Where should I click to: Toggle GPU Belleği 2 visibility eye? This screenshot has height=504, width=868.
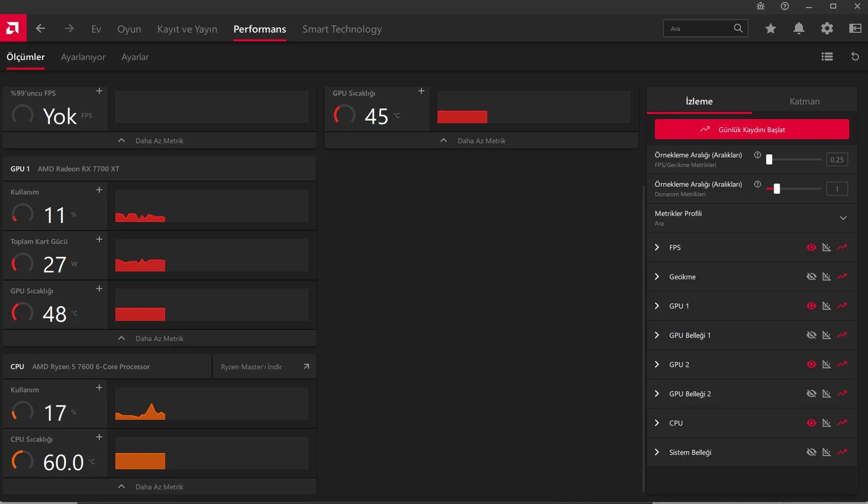[812, 394]
